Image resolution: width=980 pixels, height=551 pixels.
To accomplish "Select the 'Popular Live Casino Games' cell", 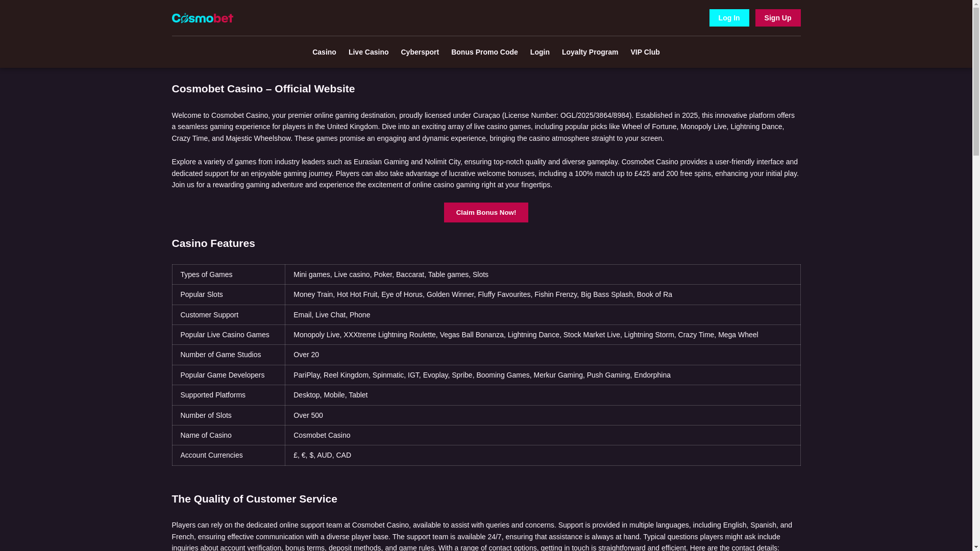I will tap(228, 335).
